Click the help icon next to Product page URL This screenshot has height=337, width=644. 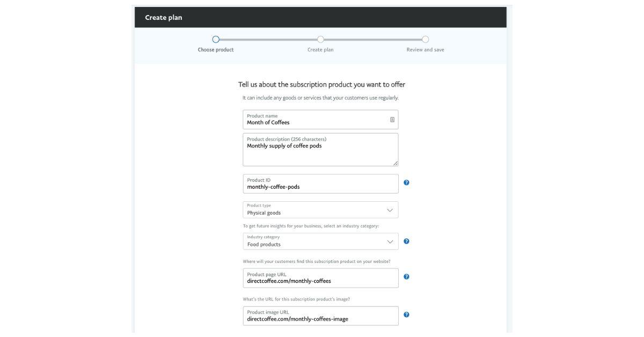(406, 277)
